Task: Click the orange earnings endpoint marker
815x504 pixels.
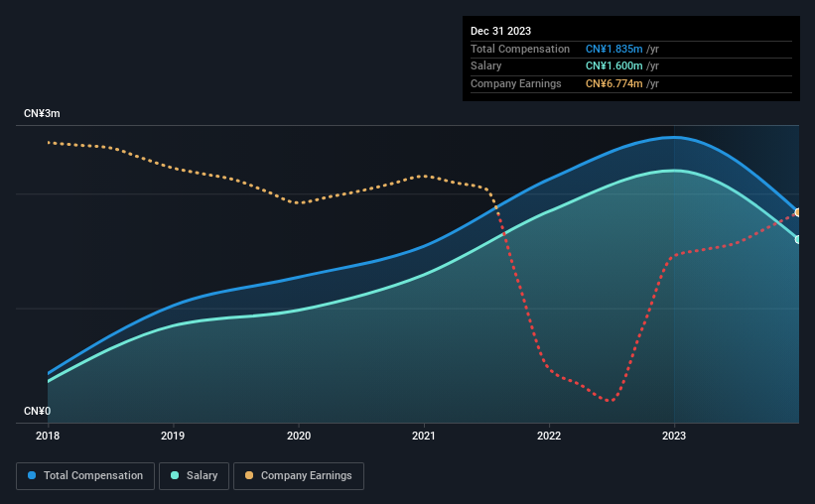Action: point(797,212)
